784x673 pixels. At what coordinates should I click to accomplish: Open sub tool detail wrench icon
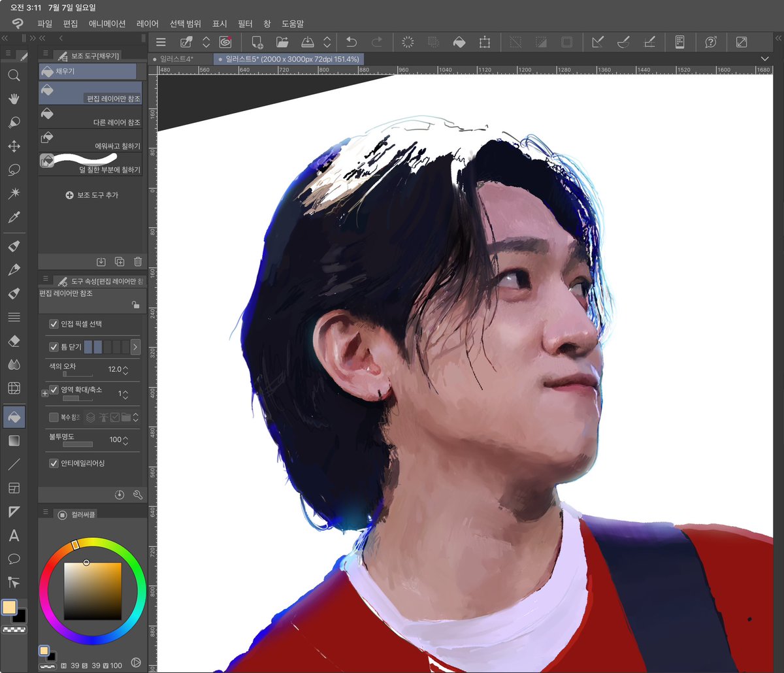point(137,495)
